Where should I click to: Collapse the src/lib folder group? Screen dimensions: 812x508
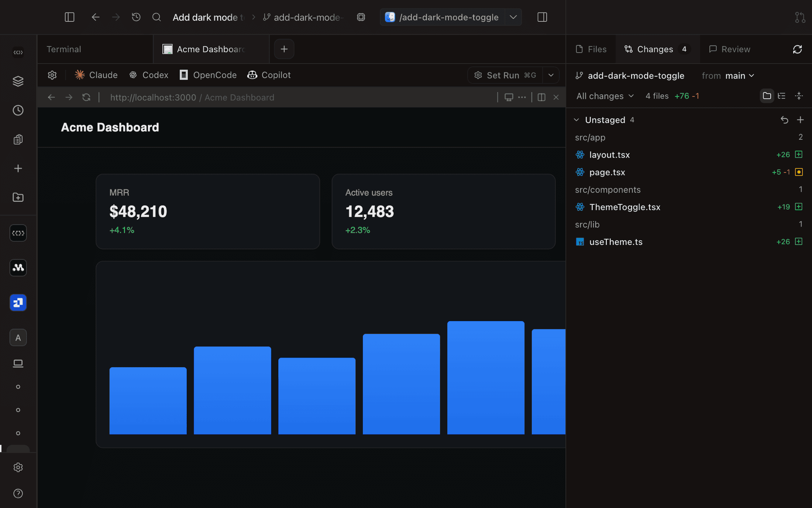coord(689,224)
